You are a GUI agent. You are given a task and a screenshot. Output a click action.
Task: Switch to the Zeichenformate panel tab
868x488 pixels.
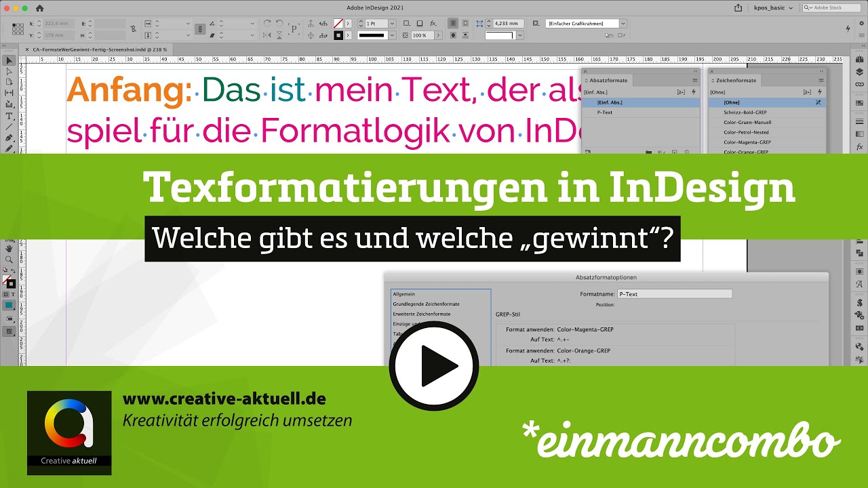[x=735, y=80]
